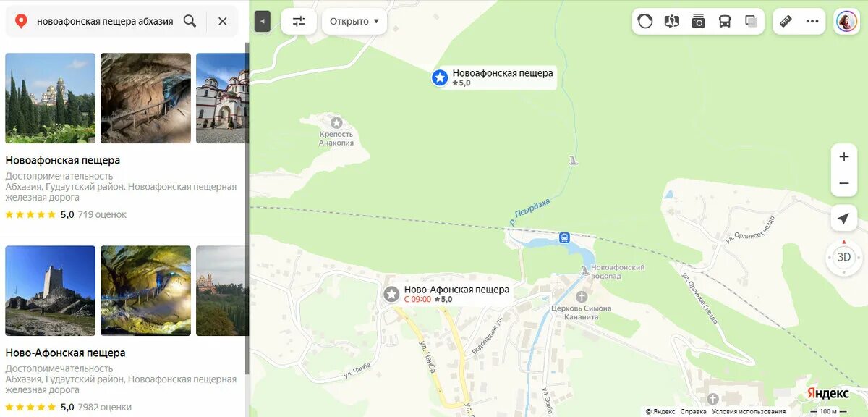Click the '7982 оценки' rating count

[105, 407]
